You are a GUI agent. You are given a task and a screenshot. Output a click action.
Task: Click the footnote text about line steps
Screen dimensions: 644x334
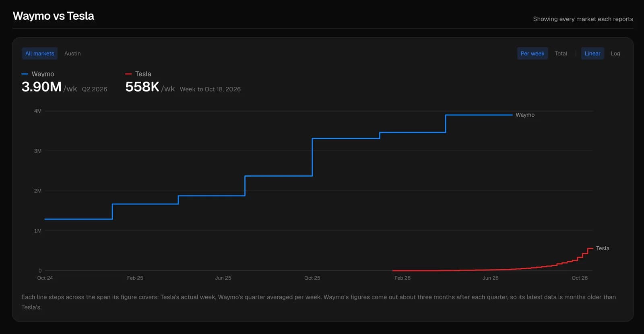[x=318, y=302]
